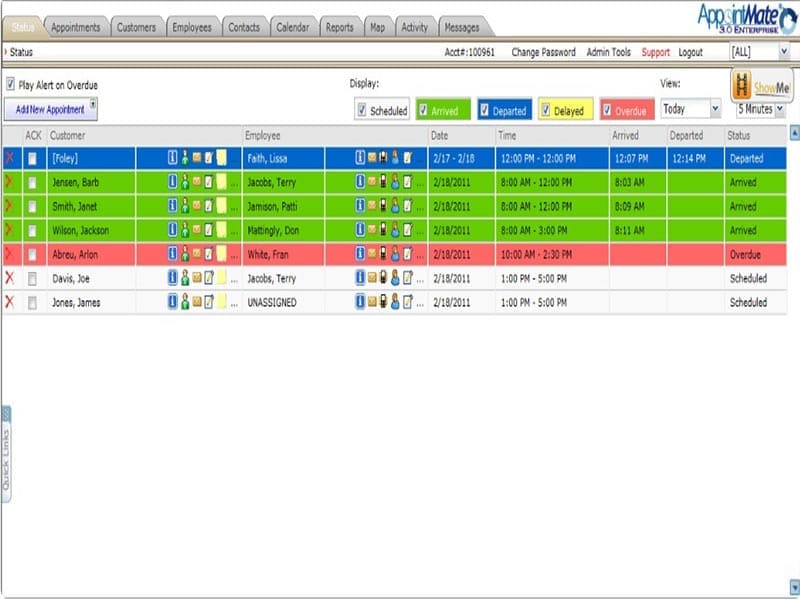Toggle the Departed display checkbox

(484, 110)
